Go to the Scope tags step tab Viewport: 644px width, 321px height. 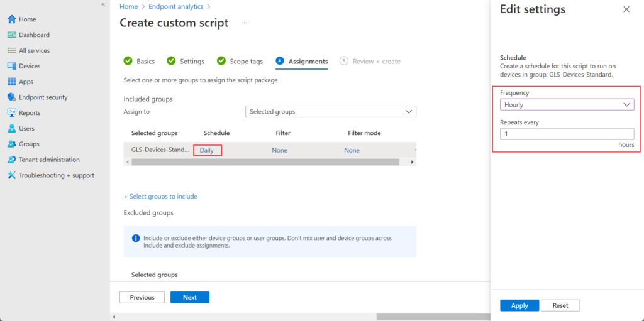pyautogui.click(x=240, y=61)
